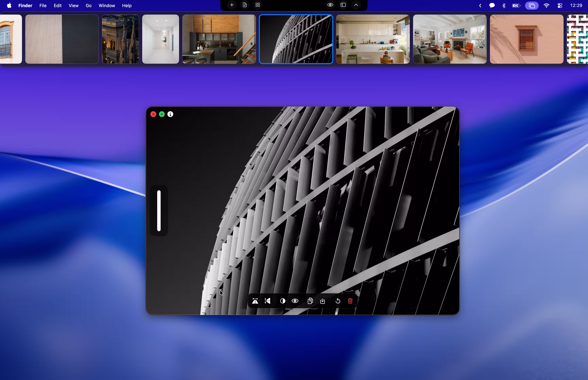Image resolution: width=588 pixels, height=380 pixels.
Task: Rotate image with the counterclockwise arrow
Action: (338, 301)
